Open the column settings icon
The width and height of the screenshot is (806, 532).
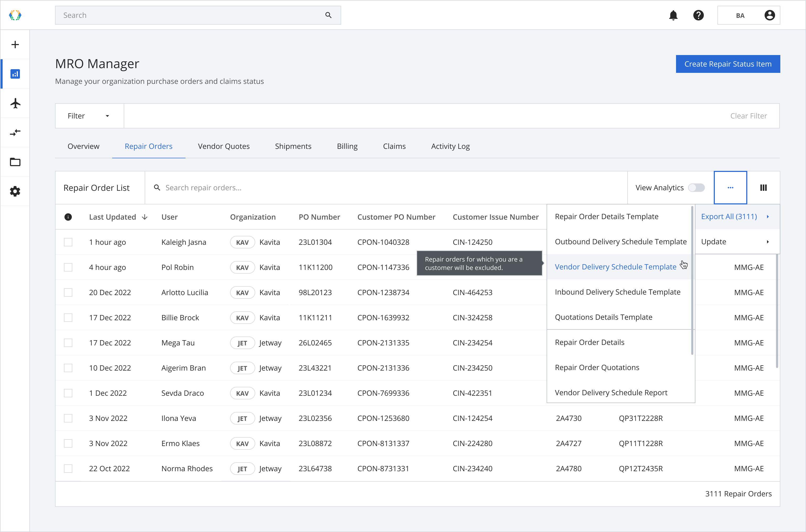click(x=763, y=188)
